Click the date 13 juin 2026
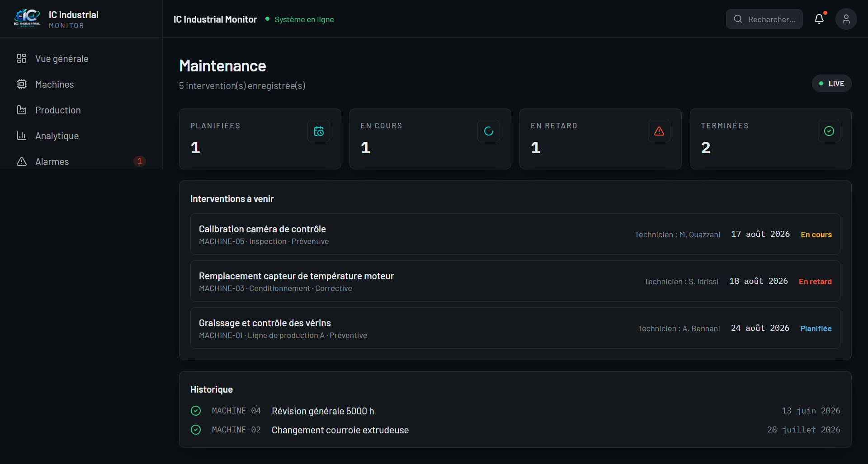This screenshot has height=464, width=868. point(811,411)
